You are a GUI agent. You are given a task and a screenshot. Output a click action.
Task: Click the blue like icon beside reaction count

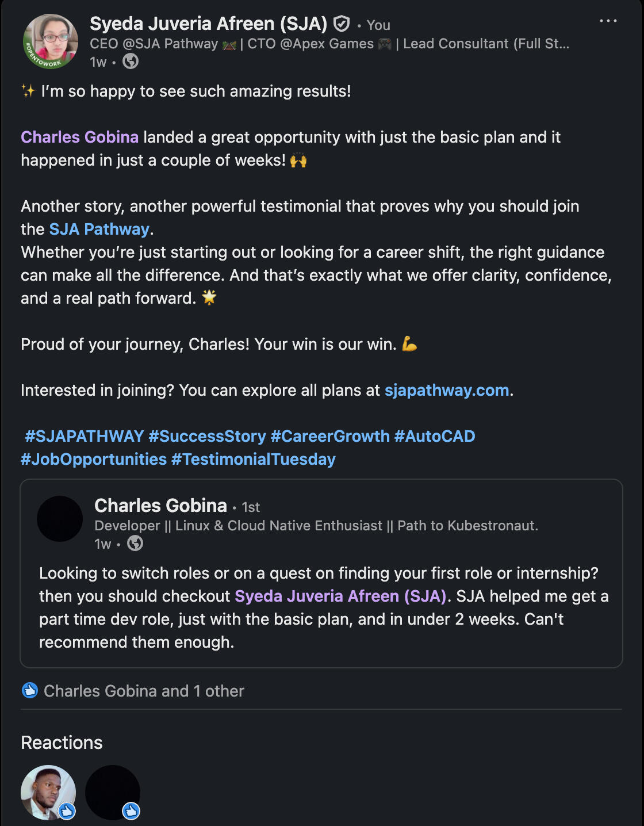30,690
